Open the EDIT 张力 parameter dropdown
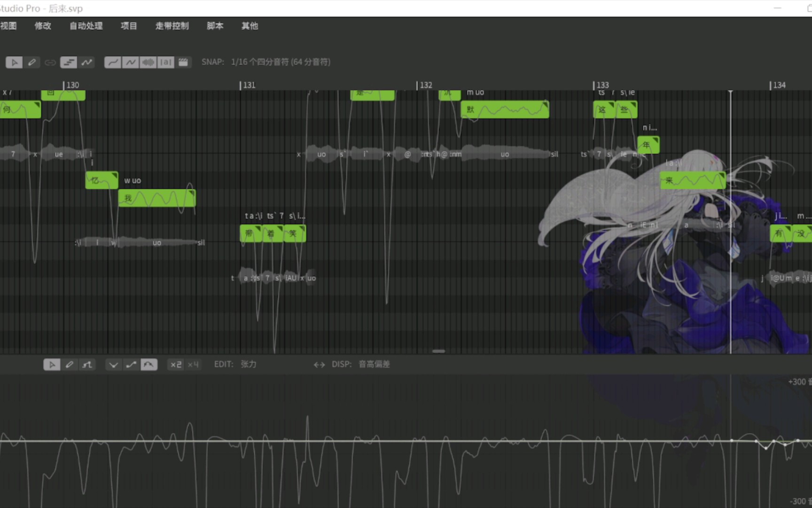Viewport: 812px width, 508px height. pos(249,364)
